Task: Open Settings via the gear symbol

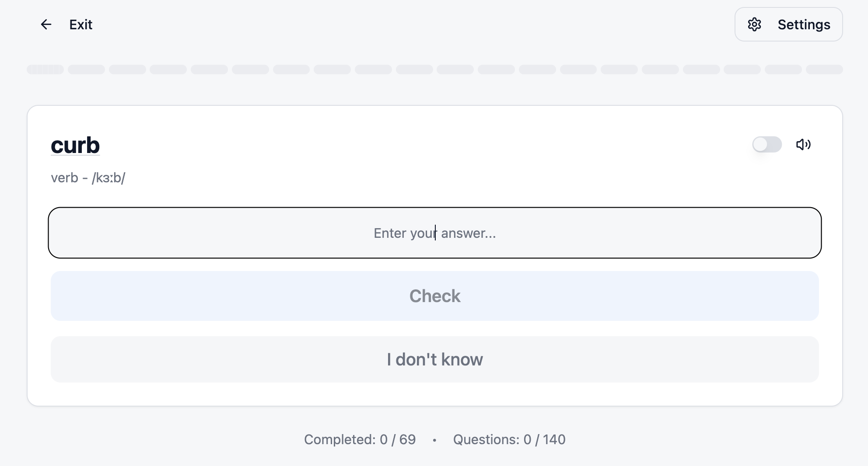Action: [755, 24]
